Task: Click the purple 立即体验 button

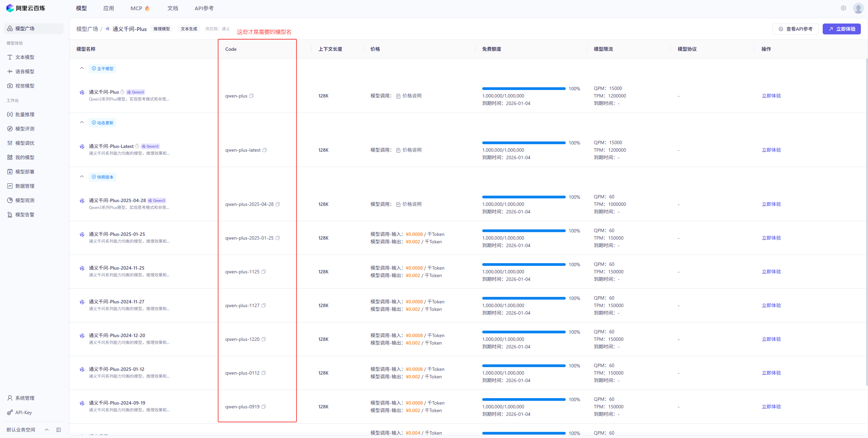Action: coord(842,29)
